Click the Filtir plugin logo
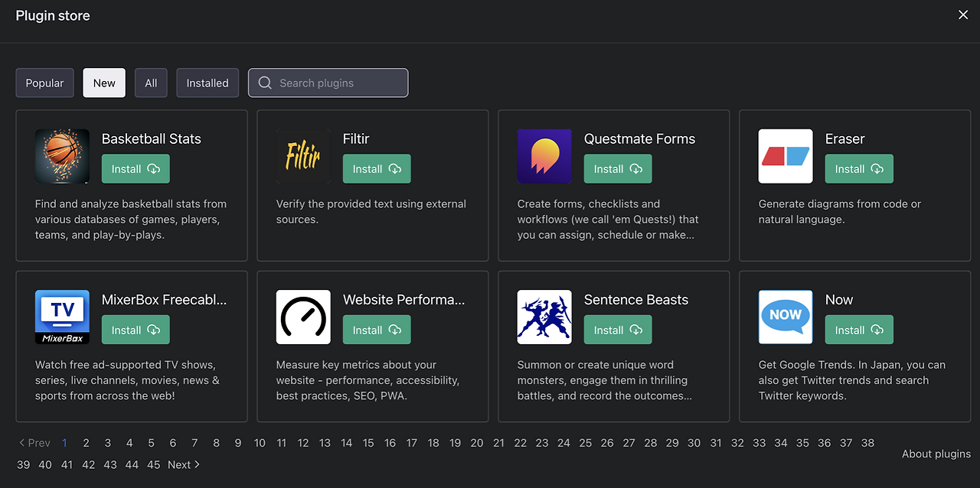980x488 pixels. (303, 156)
